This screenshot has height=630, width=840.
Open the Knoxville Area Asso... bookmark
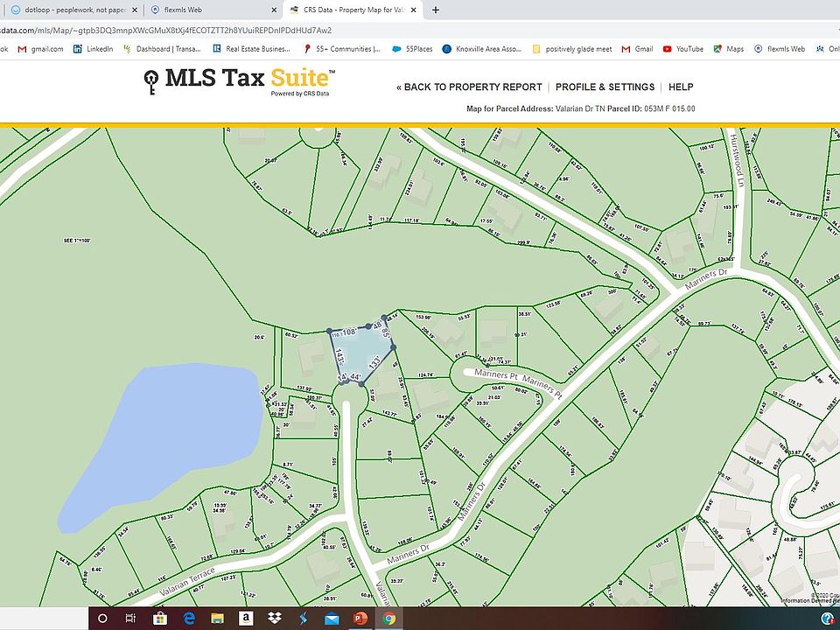coord(481,49)
